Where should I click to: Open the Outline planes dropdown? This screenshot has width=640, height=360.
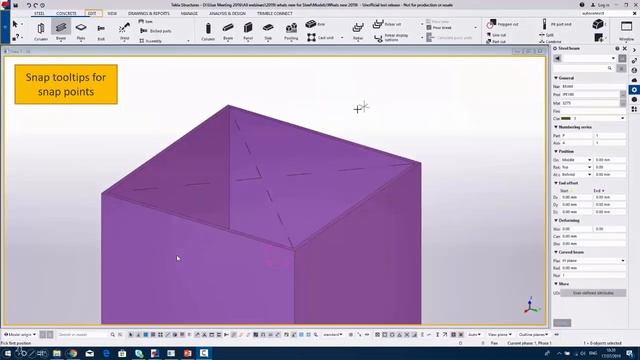533,335
